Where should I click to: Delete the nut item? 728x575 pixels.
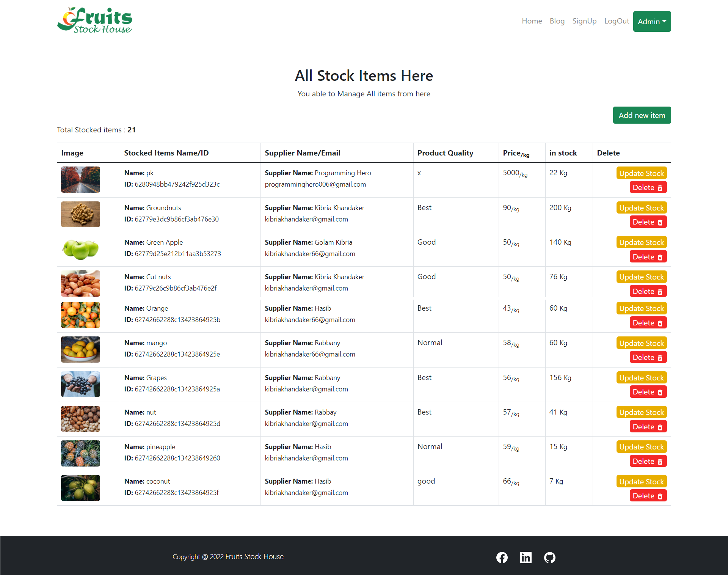coord(648,427)
